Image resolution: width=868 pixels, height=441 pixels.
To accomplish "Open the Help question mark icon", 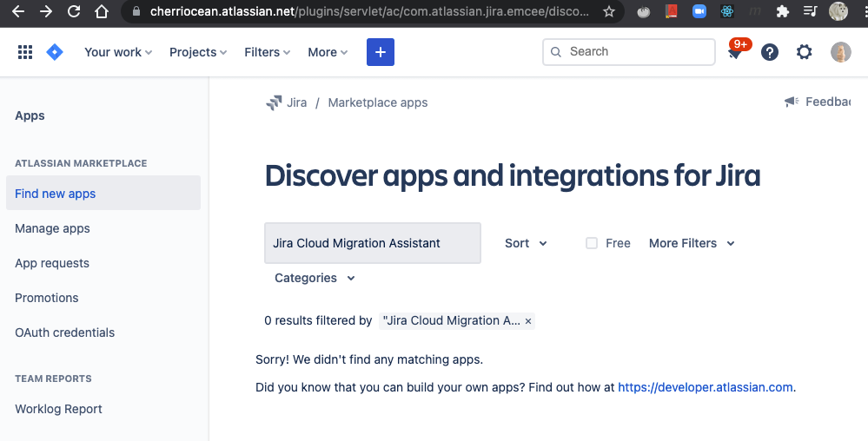I will (770, 52).
